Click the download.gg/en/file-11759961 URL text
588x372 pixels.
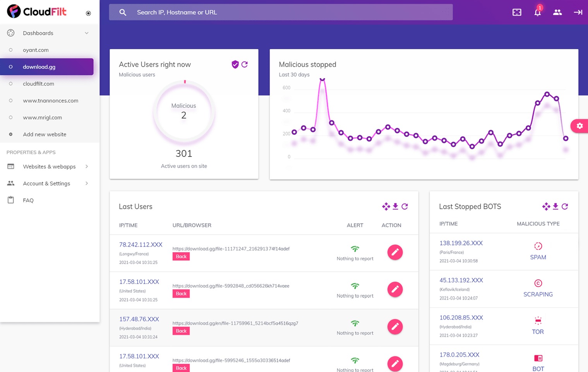tap(235, 323)
